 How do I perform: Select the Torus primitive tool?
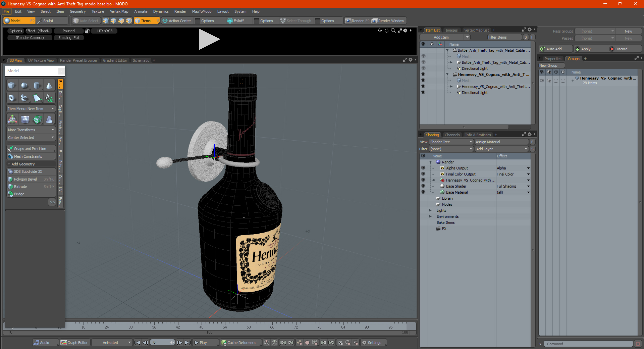pyautogui.click(x=12, y=98)
